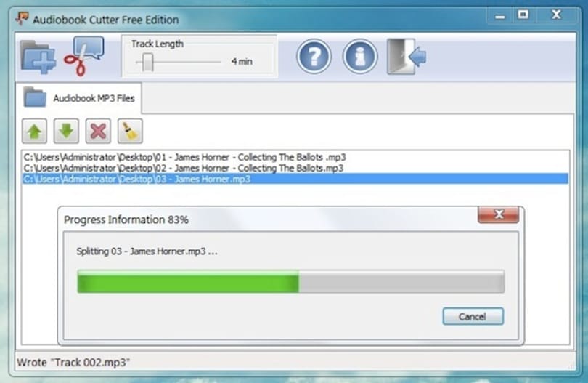This screenshot has width=588, height=383.
Task: Click the Splitting 03 - James Horner.mp3 label
Action: (x=147, y=251)
